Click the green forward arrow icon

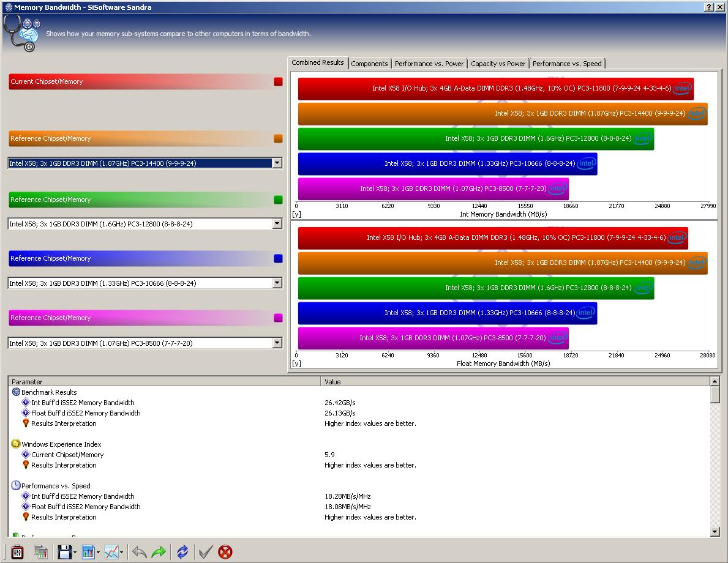(x=159, y=552)
